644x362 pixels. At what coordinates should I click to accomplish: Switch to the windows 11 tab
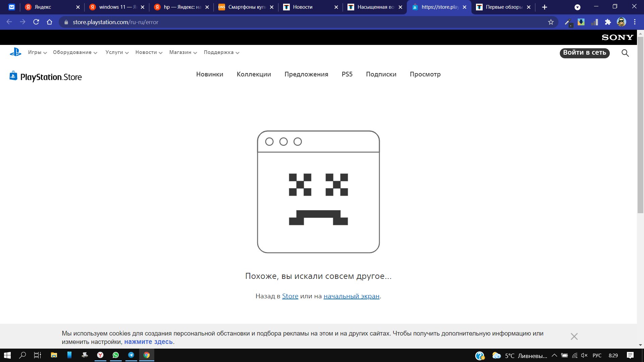[117, 7]
